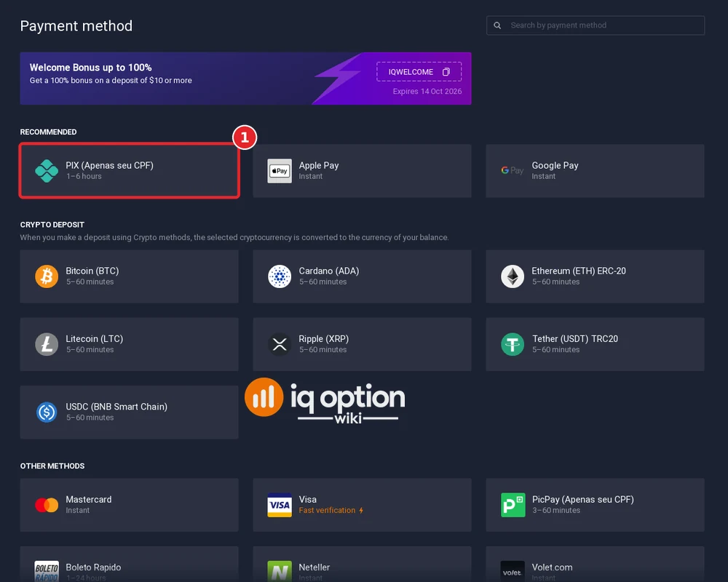
Task: Click the Neteller label
Action: pyautogui.click(x=314, y=567)
